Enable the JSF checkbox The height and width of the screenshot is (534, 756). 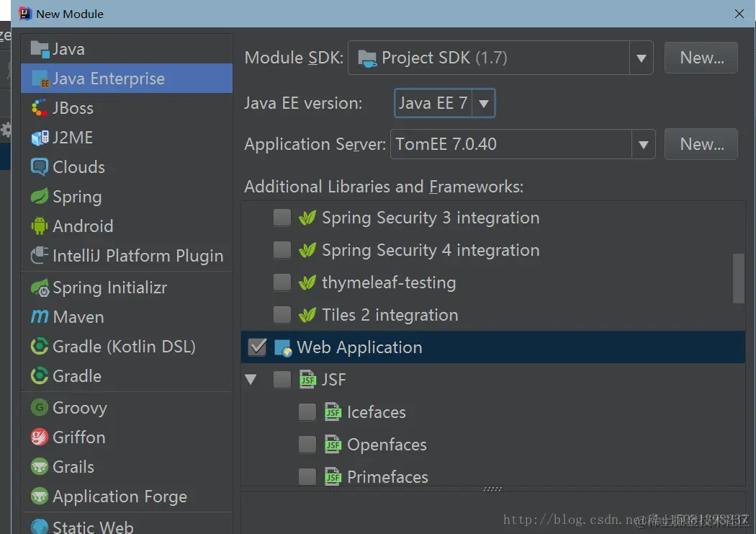pyautogui.click(x=282, y=380)
